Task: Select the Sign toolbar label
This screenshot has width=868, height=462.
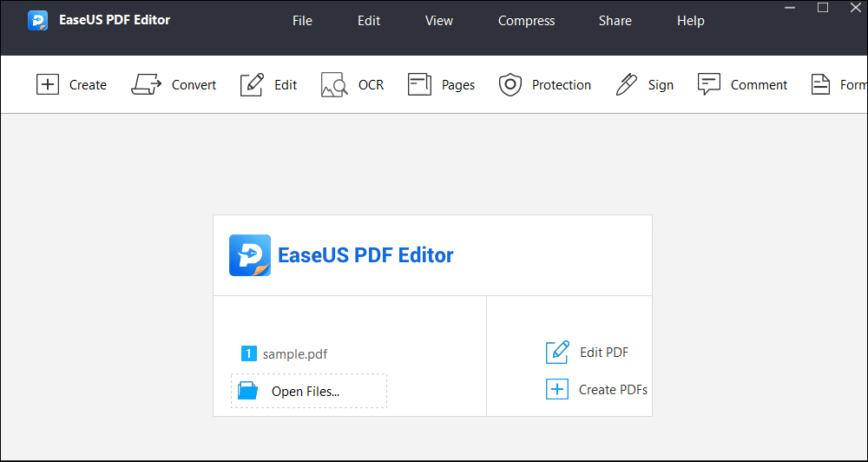Action: point(661,85)
